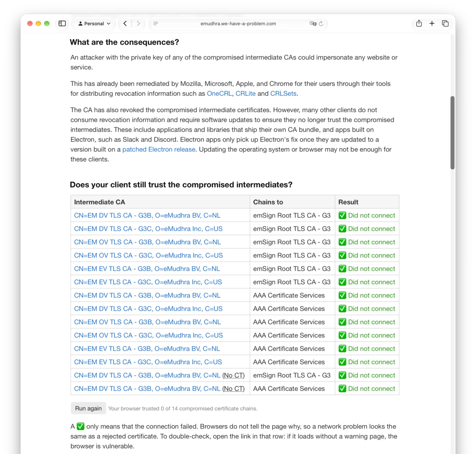Open EM OV TLS CA G3B link for AAA Certificate Services
The image size is (476, 454).
pos(147,322)
